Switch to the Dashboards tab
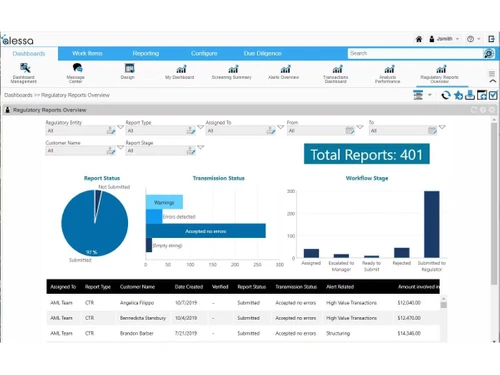Screen dimensions: 500x375 pos(29,54)
